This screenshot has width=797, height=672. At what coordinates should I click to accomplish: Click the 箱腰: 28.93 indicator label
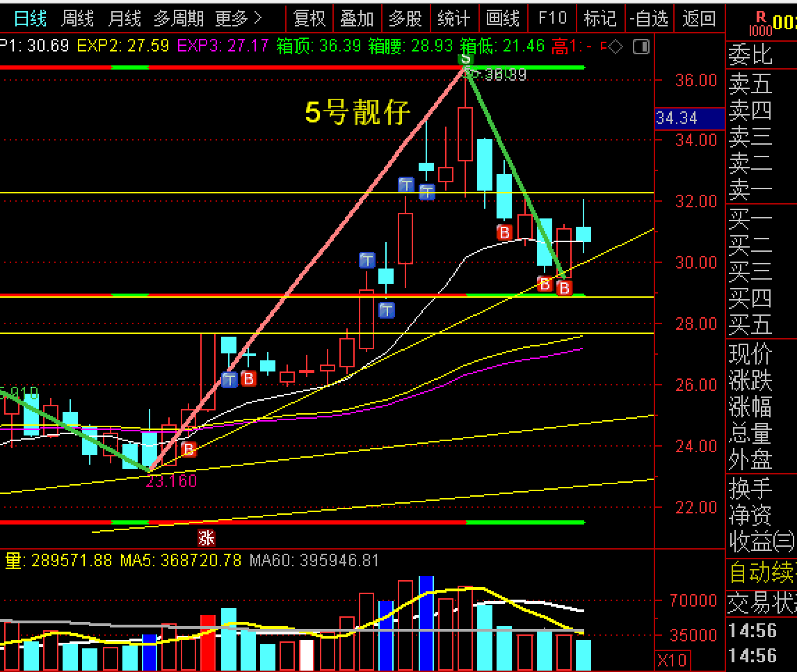[x=411, y=46]
